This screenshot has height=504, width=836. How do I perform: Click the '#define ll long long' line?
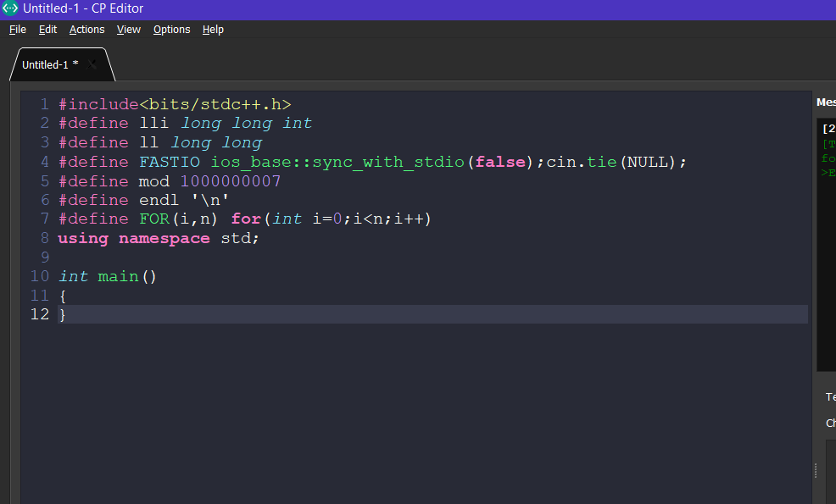[x=160, y=143]
